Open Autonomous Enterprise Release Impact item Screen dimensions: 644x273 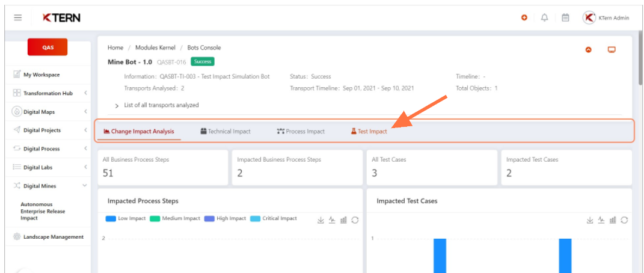pyautogui.click(x=43, y=211)
